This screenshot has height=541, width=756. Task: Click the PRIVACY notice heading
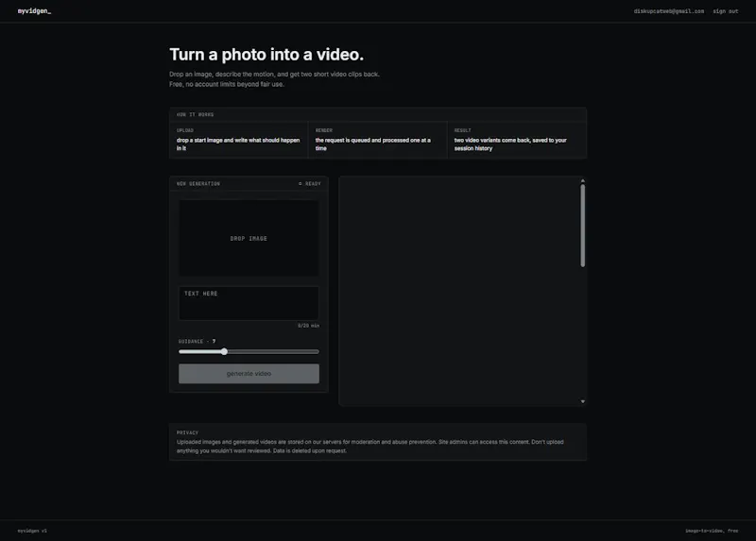[187, 432]
